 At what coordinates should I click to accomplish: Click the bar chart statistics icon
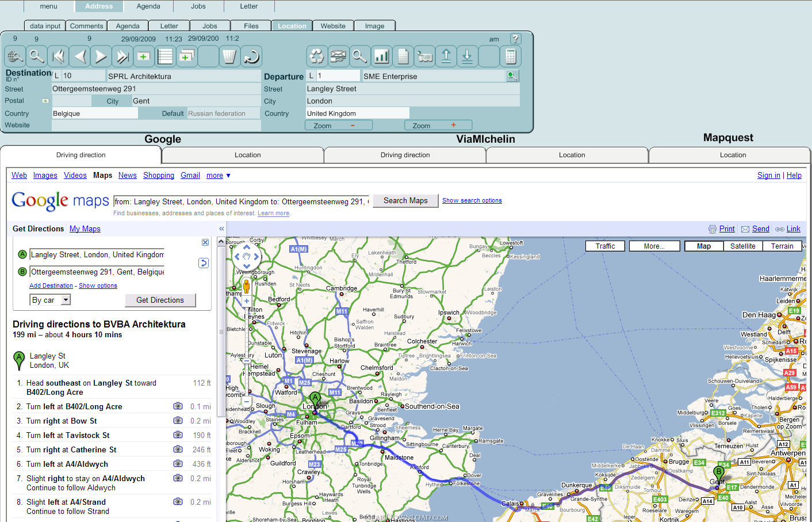click(x=381, y=56)
